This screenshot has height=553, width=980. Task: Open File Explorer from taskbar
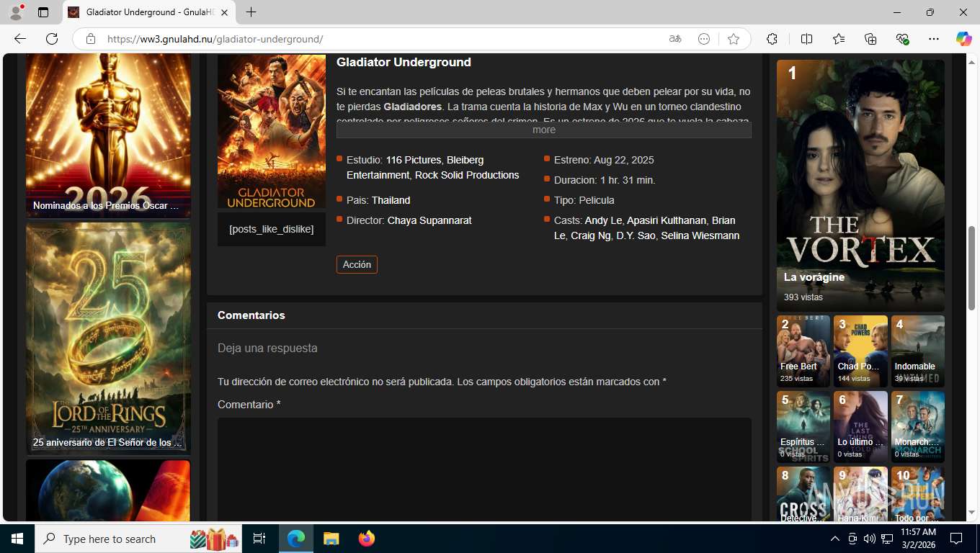click(331, 539)
